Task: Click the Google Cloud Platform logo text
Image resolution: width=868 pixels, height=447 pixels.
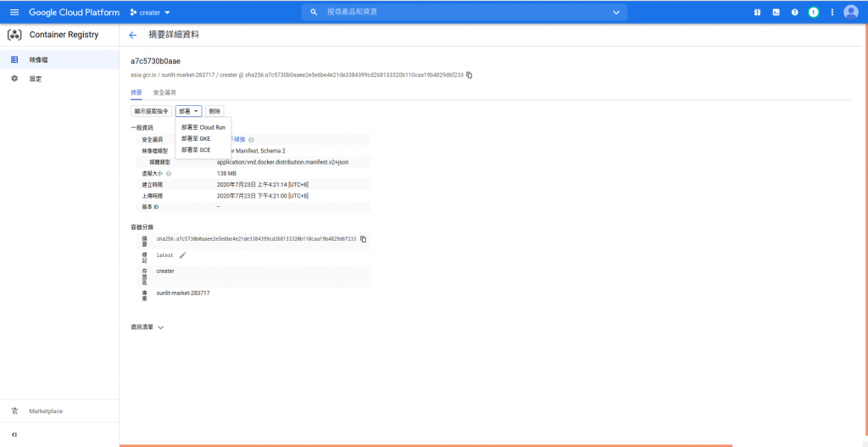Action: [x=75, y=12]
